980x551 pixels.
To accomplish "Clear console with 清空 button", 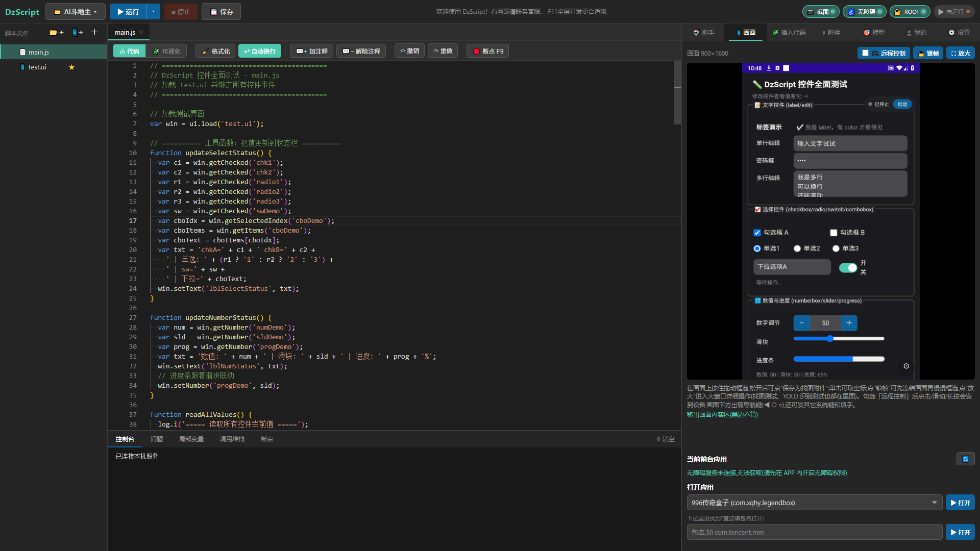I will 666,439.
